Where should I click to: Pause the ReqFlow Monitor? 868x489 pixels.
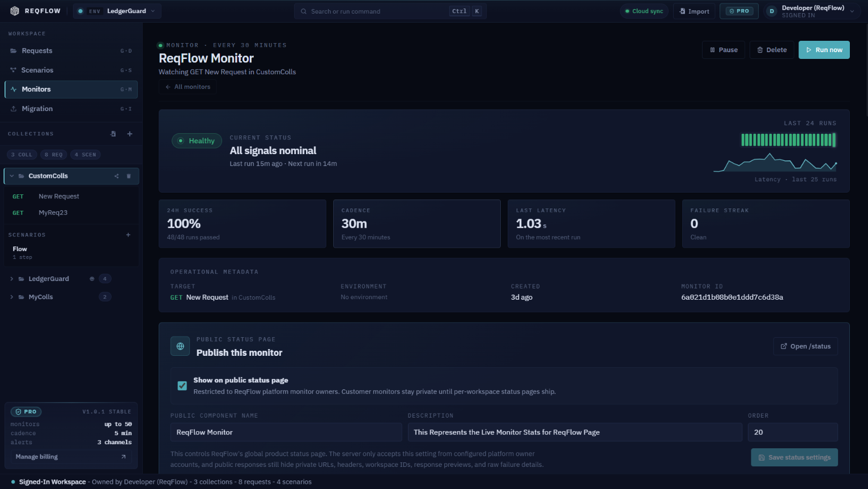click(724, 50)
